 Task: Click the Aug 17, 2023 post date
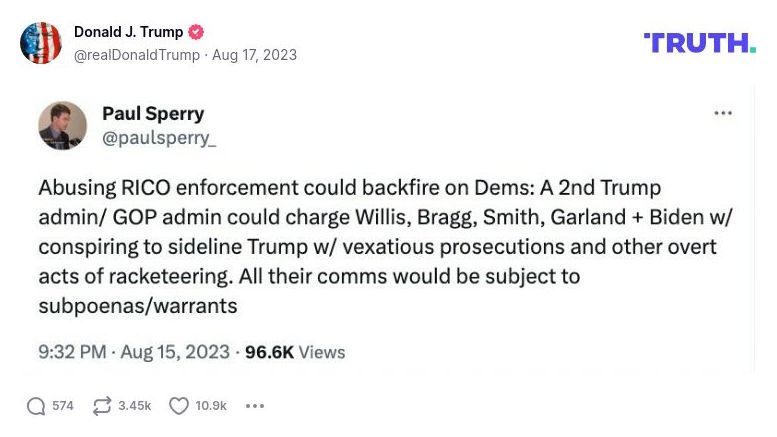[x=254, y=55]
